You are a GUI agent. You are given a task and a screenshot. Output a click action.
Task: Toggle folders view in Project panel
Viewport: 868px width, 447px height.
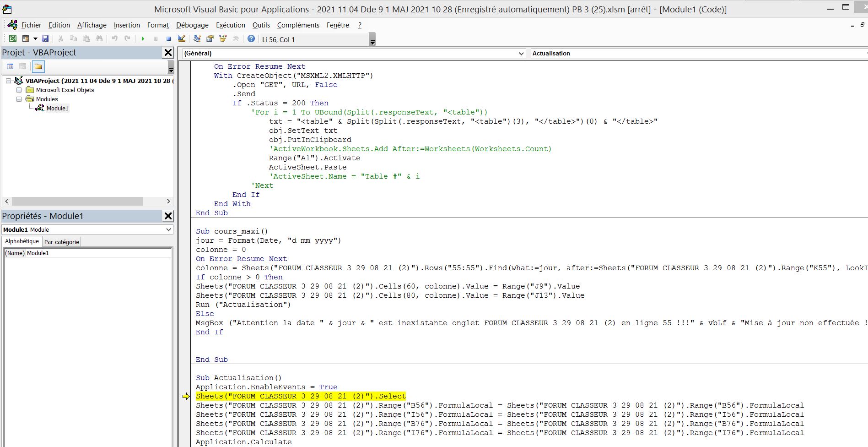(38, 67)
